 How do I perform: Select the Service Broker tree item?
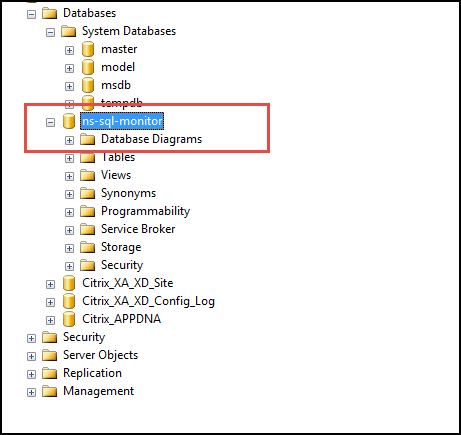pyautogui.click(x=138, y=229)
